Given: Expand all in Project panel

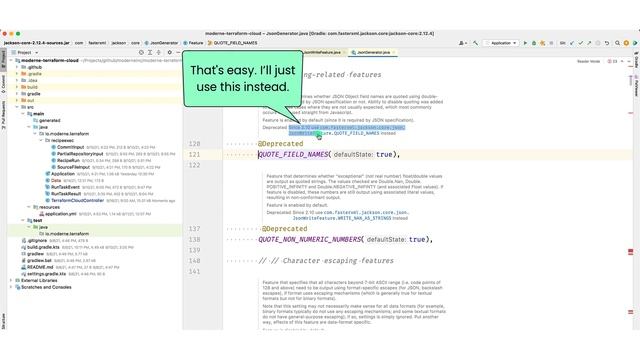Looking at the screenshot, I should coord(150,52).
